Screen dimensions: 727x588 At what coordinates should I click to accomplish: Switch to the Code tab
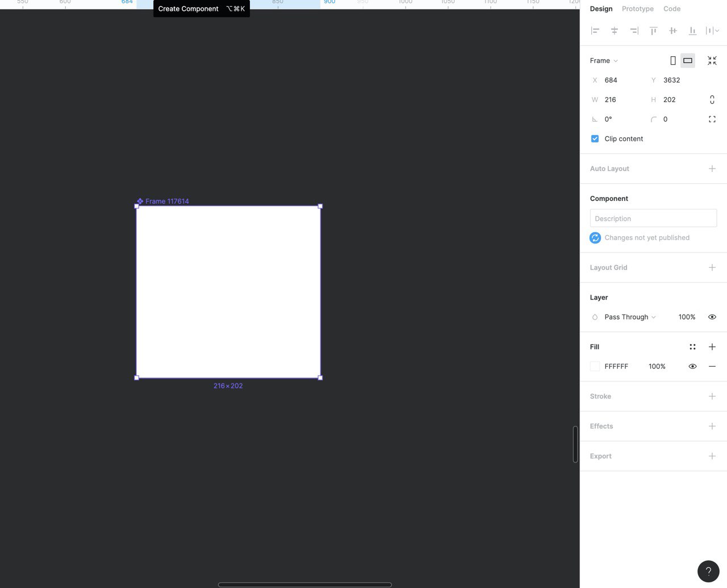pyautogui.click(x=672, y=9)
